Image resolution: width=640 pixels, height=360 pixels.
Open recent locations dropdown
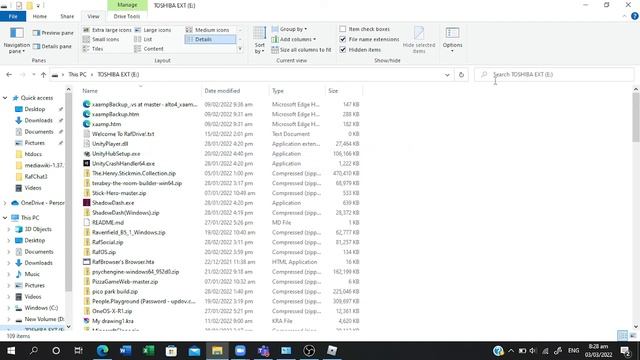[x=33, y=75]
